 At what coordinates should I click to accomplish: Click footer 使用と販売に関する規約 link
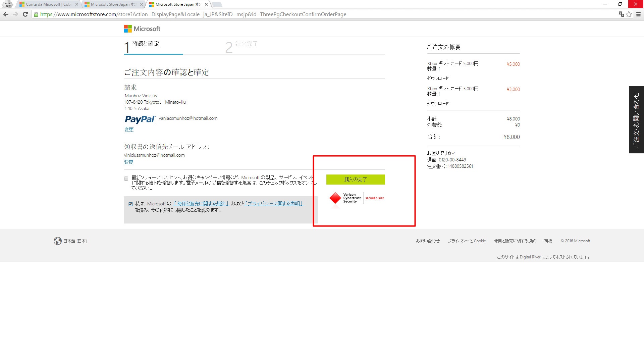click(x=515, y=241)
